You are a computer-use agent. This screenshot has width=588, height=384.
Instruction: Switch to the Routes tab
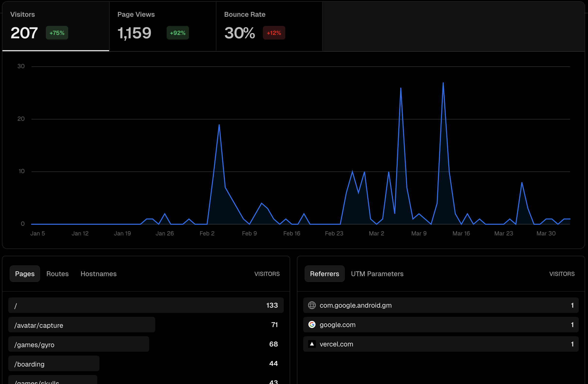[57, 274]
